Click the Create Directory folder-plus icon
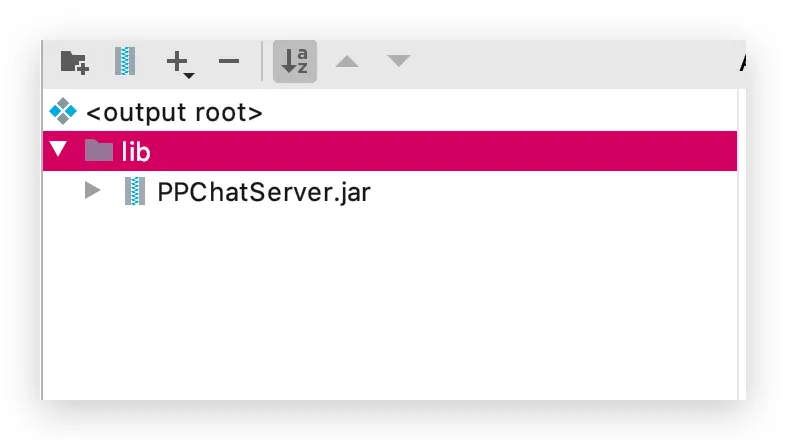The width and height of the screenshot is (786, 440). pos(74,62)
